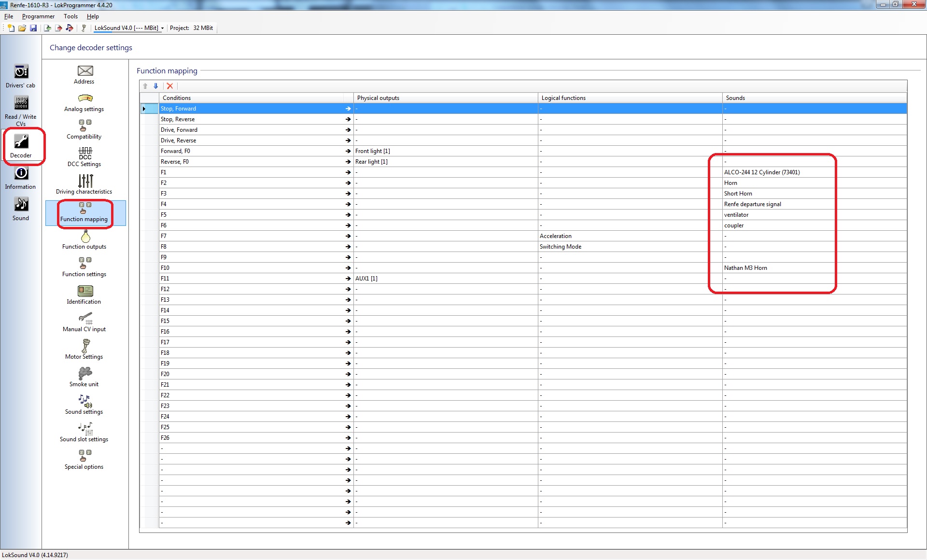927x560 pixels.
Task: Click the 'coupler' sound cell
Action: (x=815, y=225)
